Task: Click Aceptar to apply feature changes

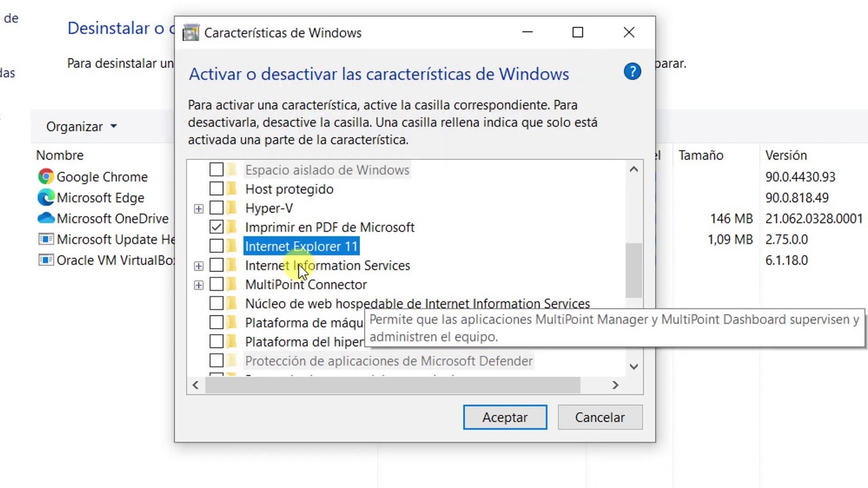Action: 505,418
